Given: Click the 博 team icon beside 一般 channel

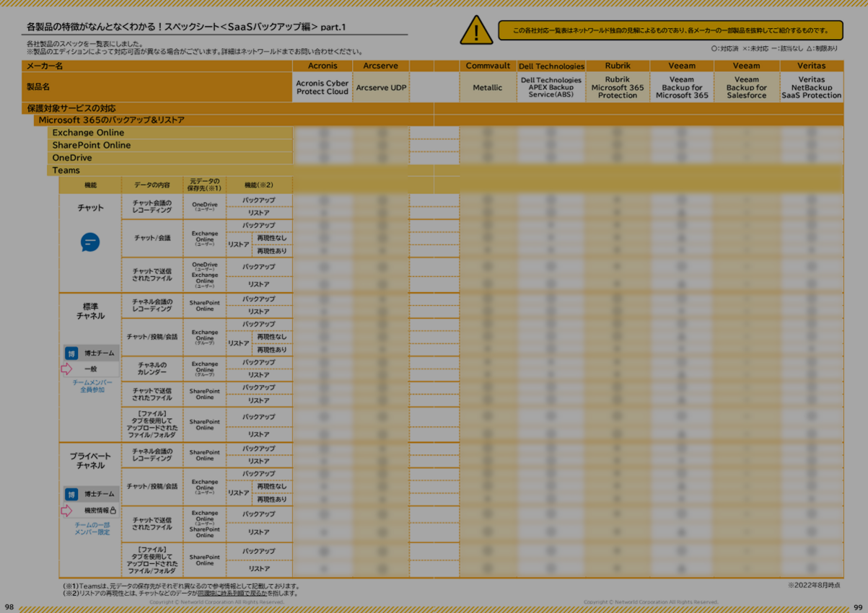Looking at the screenshot, I should (71, 353).
